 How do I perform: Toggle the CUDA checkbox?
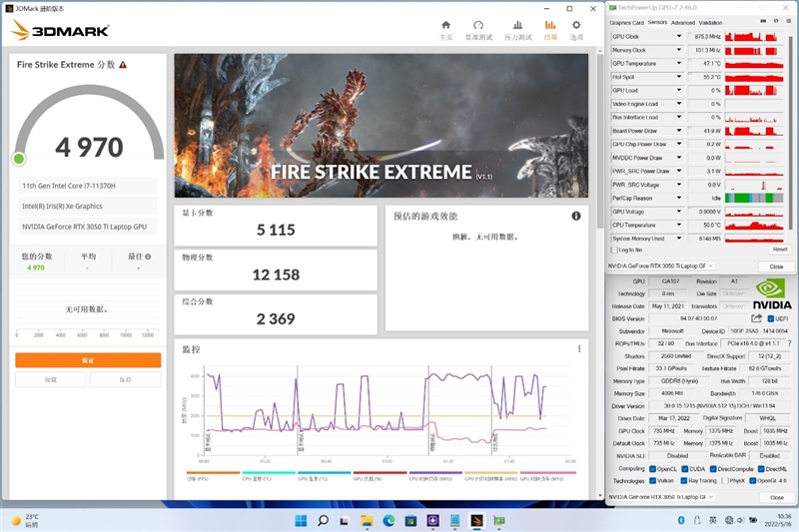coord(684,469)
